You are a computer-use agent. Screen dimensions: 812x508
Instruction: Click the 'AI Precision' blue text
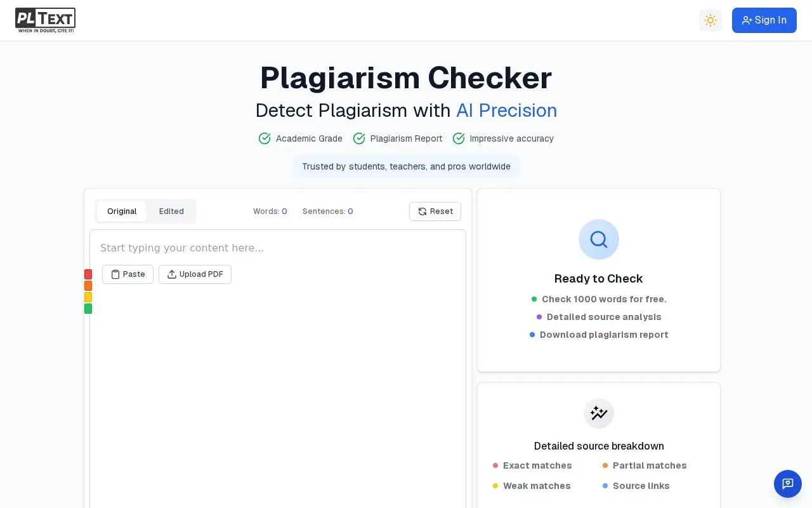click(507, 110)
